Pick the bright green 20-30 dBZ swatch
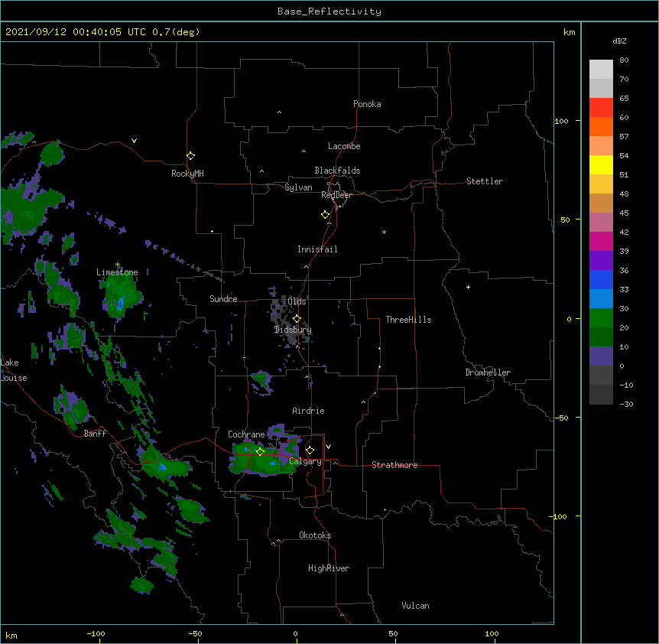Viewport: 659px width, 644px height. pyautogui.click(x=601, y=318)
